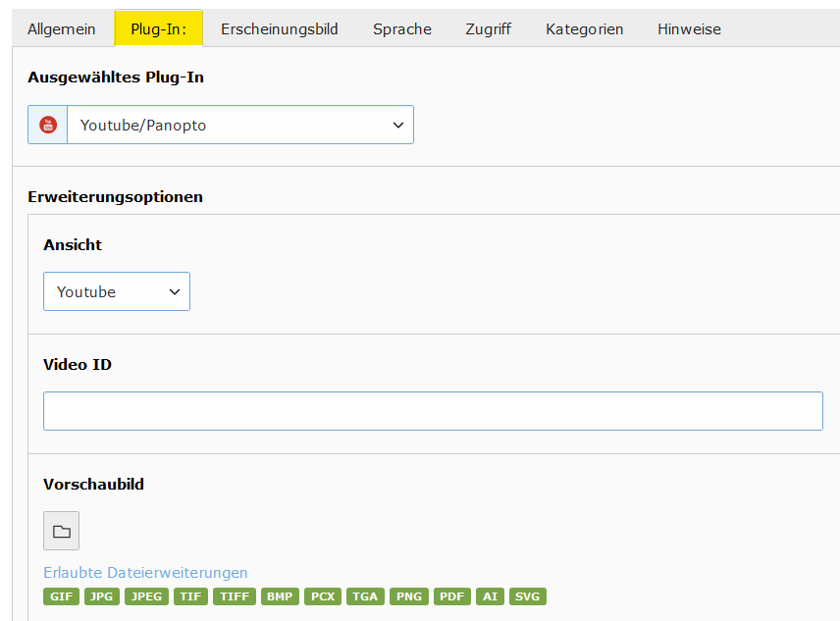Click the TIFF extension badge
The width and height of the screenshot is (840, 621).
pos(235,596)
